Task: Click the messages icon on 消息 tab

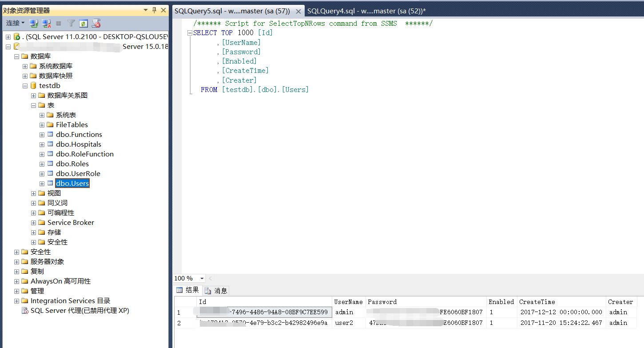Action: pyautogui.click(x=207, y=290)
